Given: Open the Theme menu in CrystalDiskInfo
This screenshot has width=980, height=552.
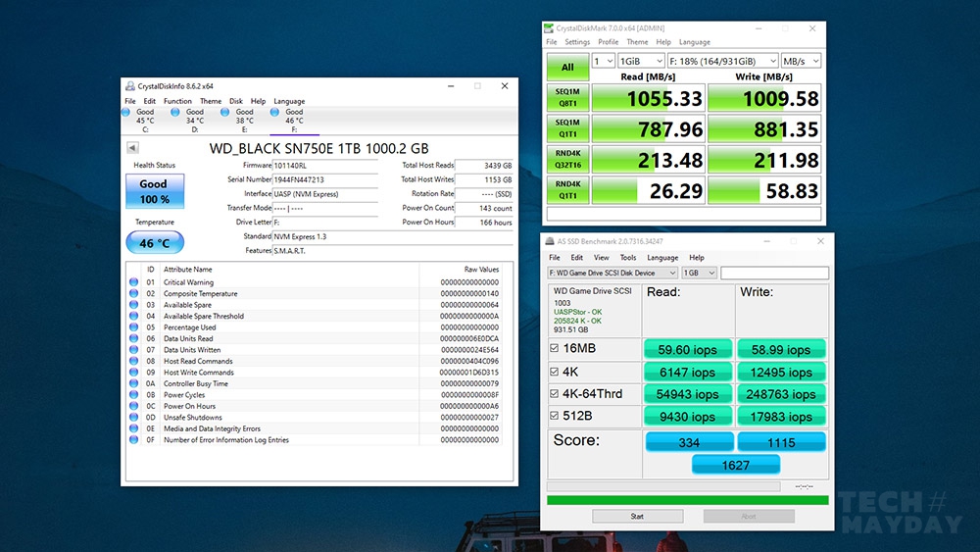Looking at the screenshot, I should 211,101.
